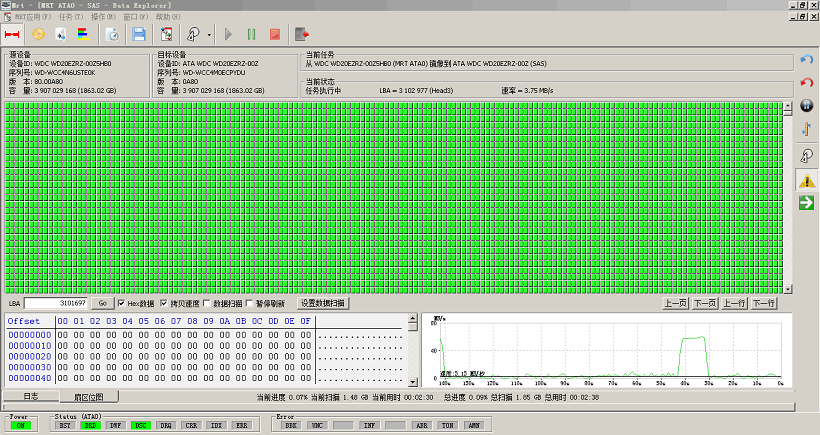Click the 上一行 previous row button
Image resolution: width=820 pixels, height=435 pixels.
734,303
